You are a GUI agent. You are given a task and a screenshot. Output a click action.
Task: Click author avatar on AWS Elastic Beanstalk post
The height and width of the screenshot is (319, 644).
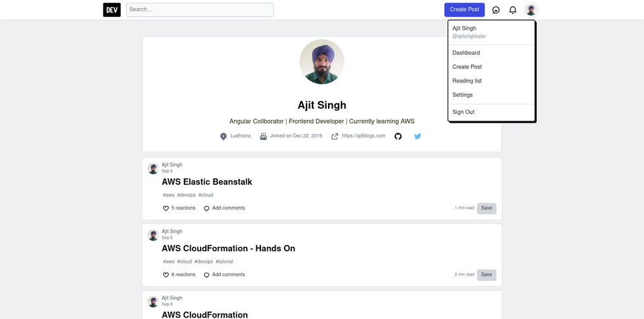(153, 168)
